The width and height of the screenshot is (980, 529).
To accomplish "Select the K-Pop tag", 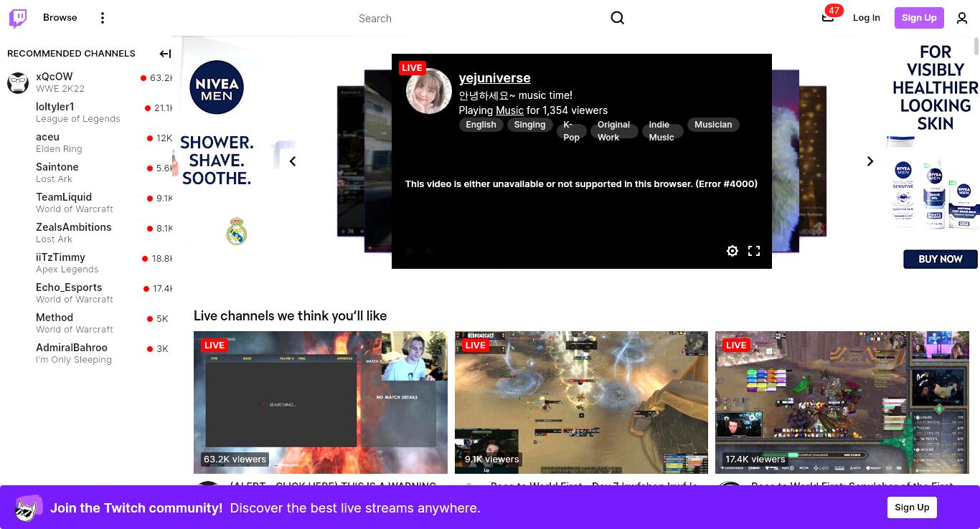I will [572, 131].
